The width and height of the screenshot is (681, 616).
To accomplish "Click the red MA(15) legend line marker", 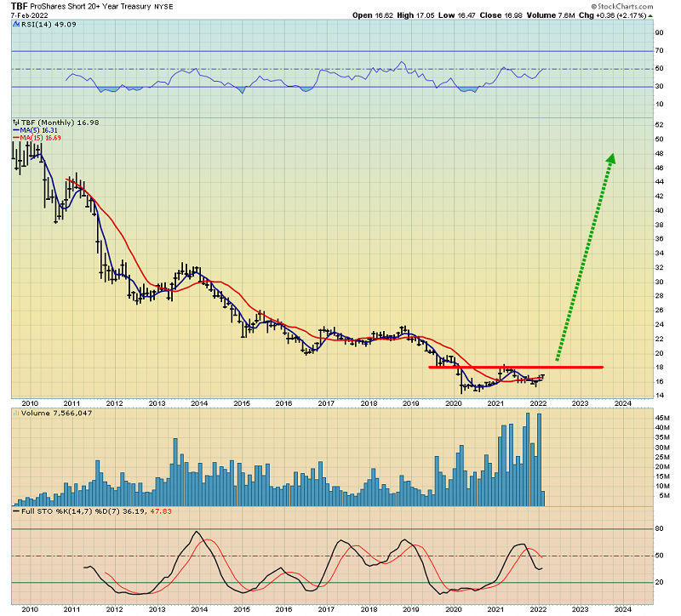I will click(15, 137).
